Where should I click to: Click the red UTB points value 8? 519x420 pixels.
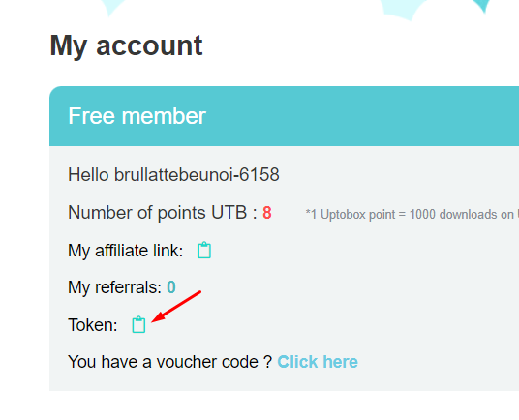click(x=267, y=213)
